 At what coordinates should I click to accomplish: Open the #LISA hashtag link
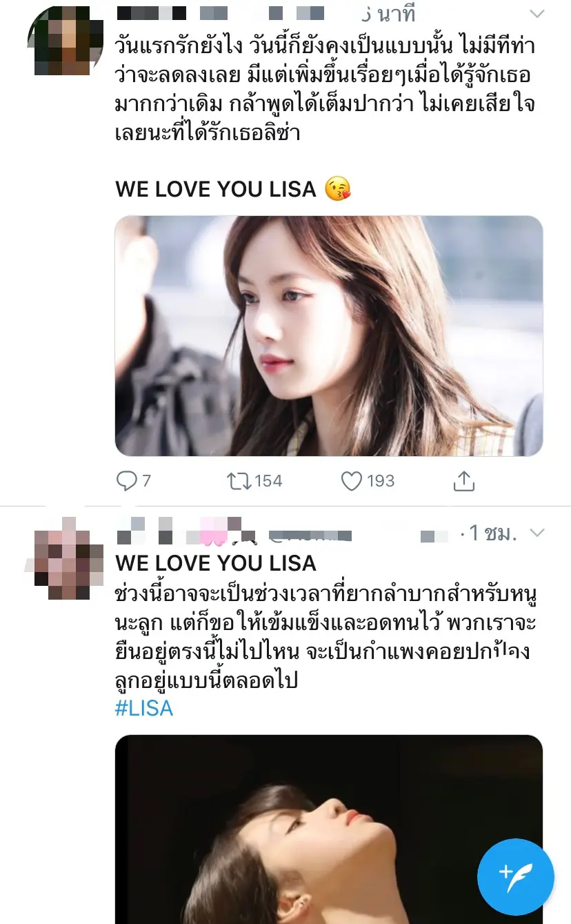[x=144, y=708]
